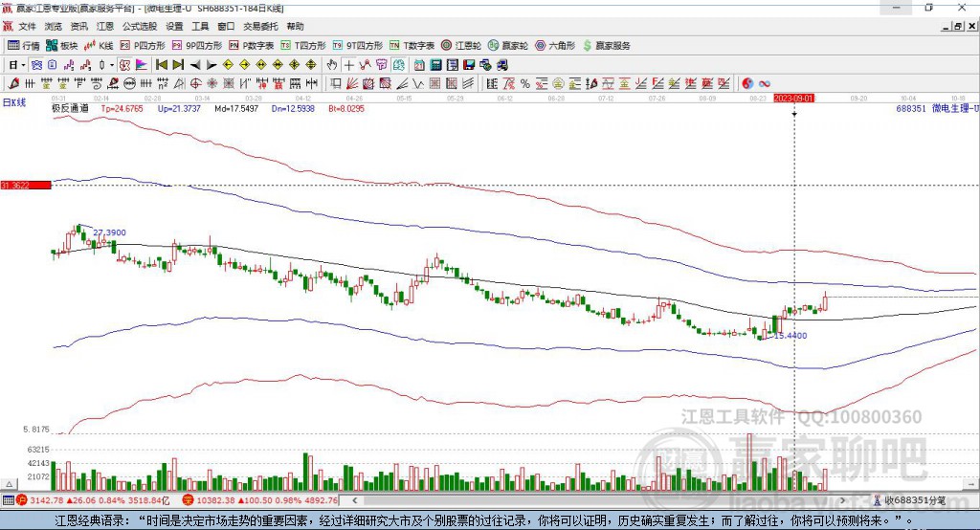Click the scroll-left arrow on horizontal scrollbar
Viewport: 980px width, 530px height.
354,500
